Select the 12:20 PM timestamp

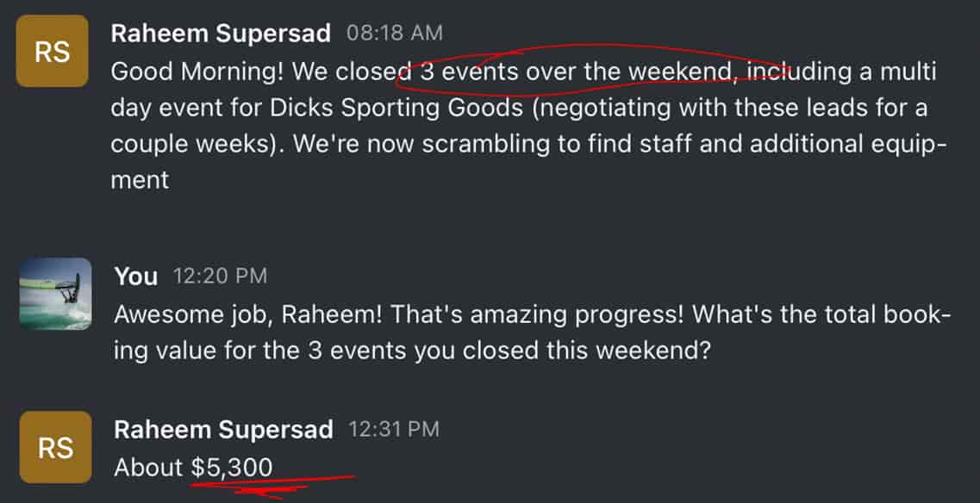pyautogui.click(x=220, y=276)
